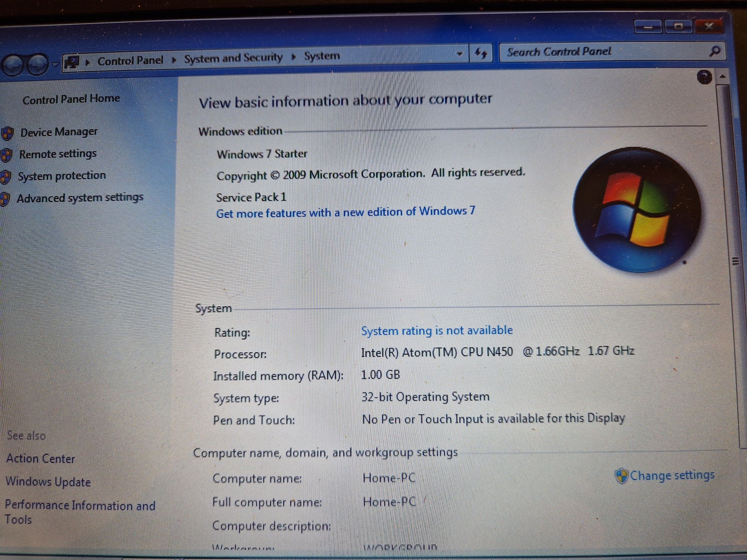Click the shield icon beside Remote settings

(x=6, y=155)
